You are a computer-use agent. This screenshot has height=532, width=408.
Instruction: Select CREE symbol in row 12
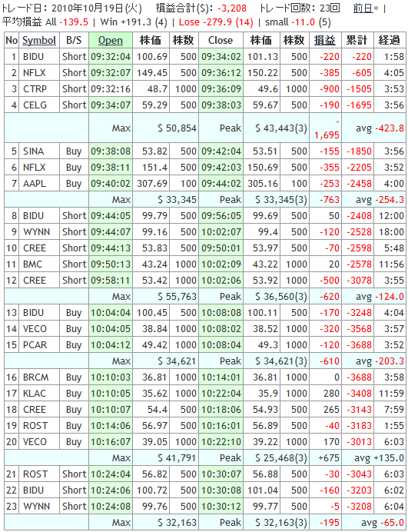[35, 281]
